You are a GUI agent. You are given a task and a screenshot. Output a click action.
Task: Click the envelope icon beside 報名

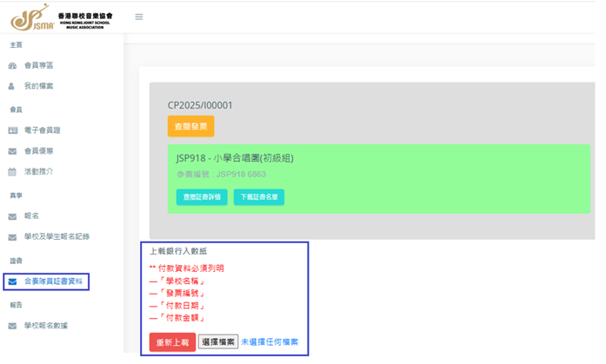[x=12, y=216]
